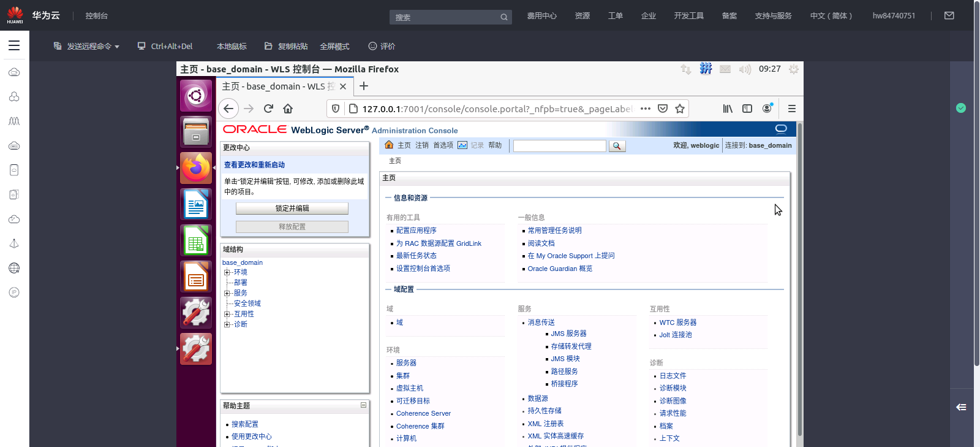
Task: Click the 锁定并编辑 button
Action: [292, 208]
